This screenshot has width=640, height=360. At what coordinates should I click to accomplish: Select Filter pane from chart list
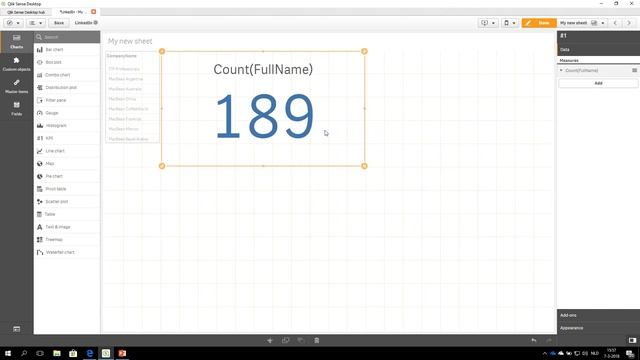pyautogui.click(x=67, y=100)
